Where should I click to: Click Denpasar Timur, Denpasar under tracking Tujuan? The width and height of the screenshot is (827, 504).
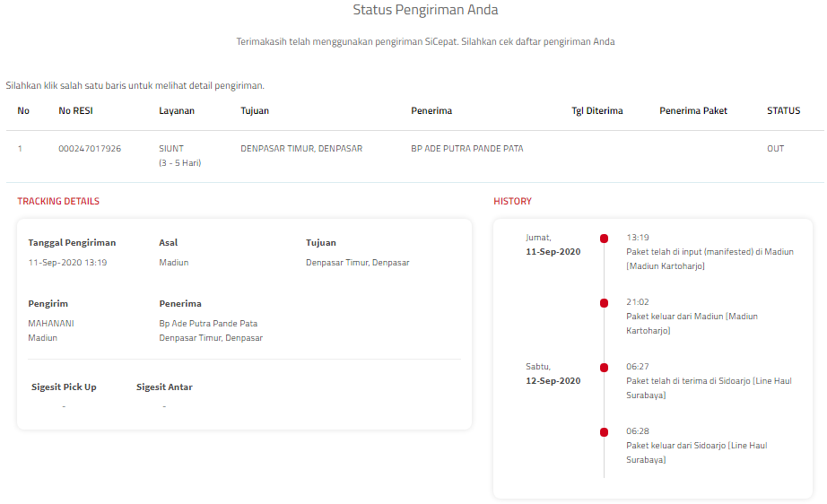[x=358, y=263]
